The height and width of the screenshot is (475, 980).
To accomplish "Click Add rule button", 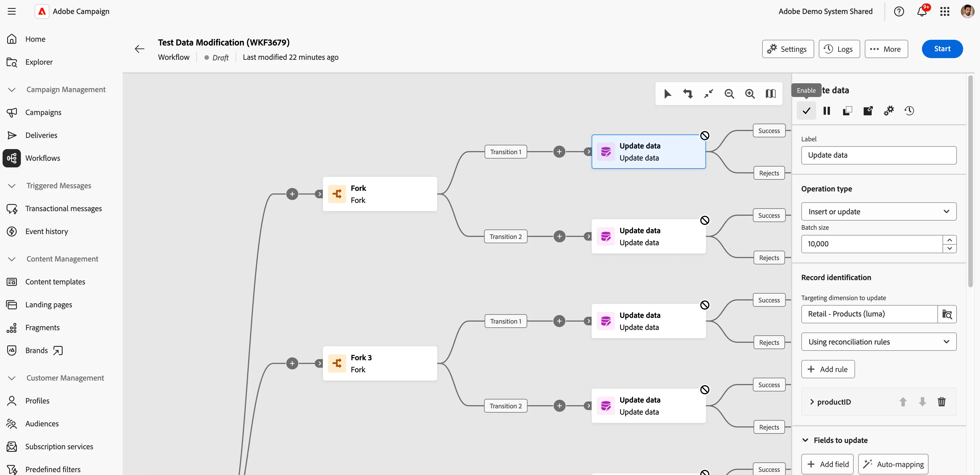I will (828, 369).
